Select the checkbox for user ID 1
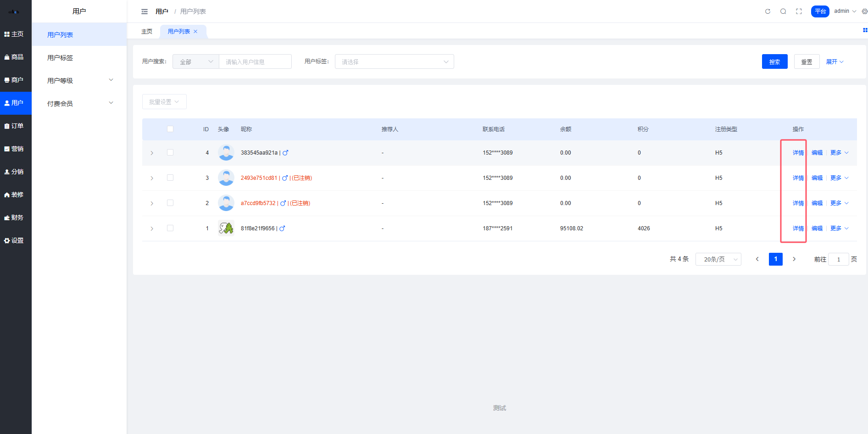 click(170, 228)
